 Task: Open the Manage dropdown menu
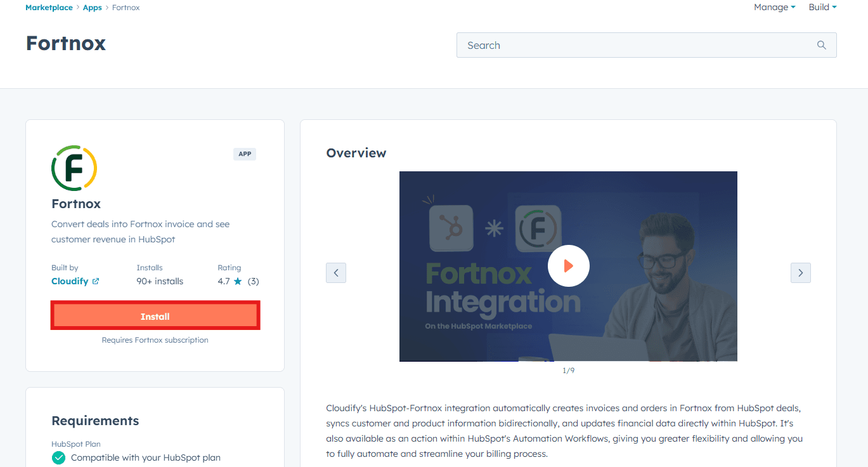(x=775, y=7)
